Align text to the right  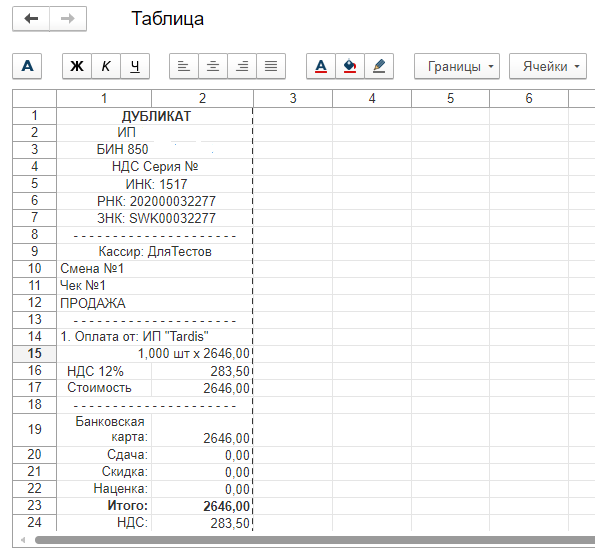tap(242, 66)
